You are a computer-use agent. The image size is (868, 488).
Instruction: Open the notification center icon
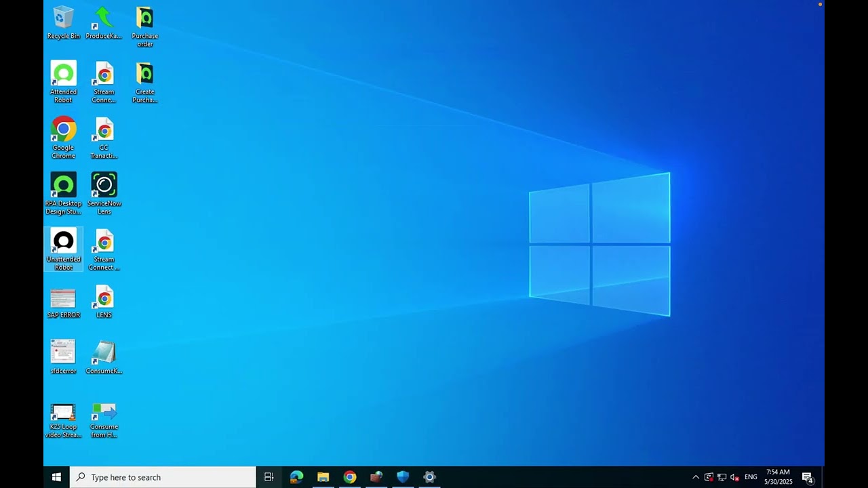pos(807,477)
